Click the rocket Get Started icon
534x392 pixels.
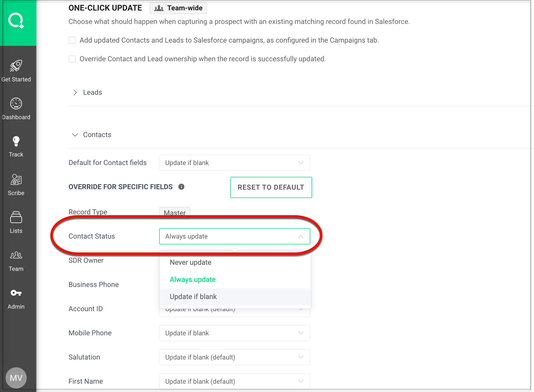click(16, 66)
